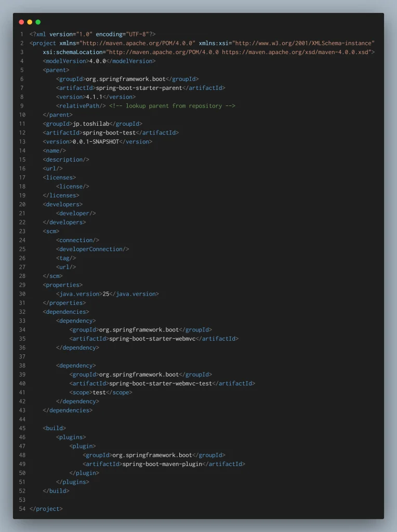Click the opening <developers> tag
This screenshot has width=397, height=532.
click(63, 204)
